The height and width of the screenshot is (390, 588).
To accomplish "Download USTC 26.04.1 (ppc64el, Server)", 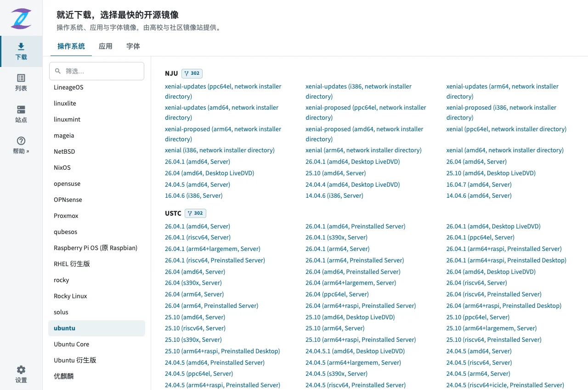I will [480, 238].
